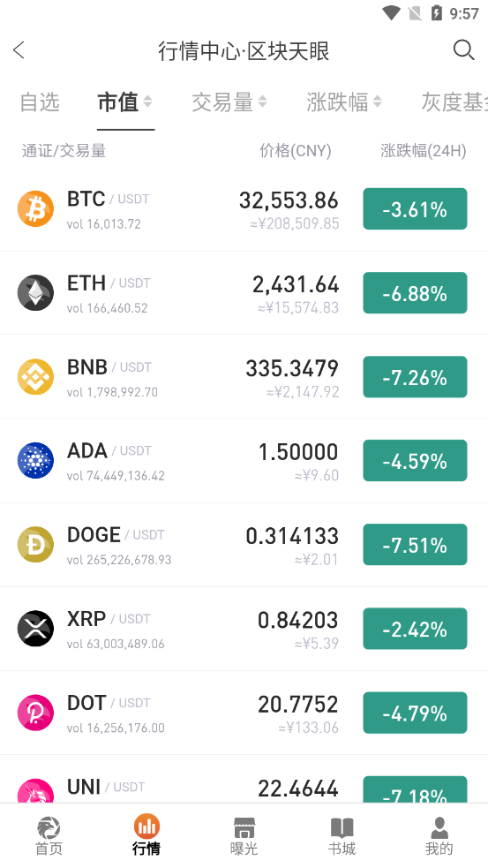488x868 pixels.
Task: Tap the Bitcoin coin logo
Action: click(x=35, y=209)
